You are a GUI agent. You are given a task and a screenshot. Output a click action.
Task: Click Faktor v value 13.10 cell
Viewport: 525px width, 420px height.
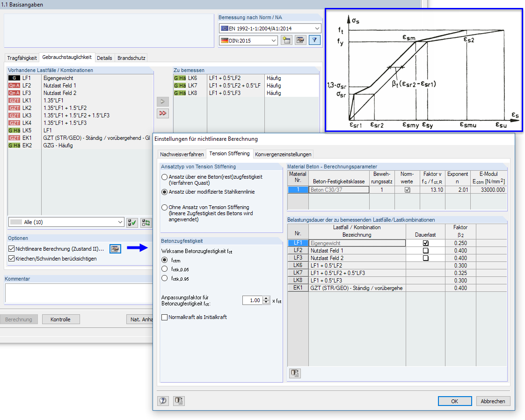pos(432,190)
